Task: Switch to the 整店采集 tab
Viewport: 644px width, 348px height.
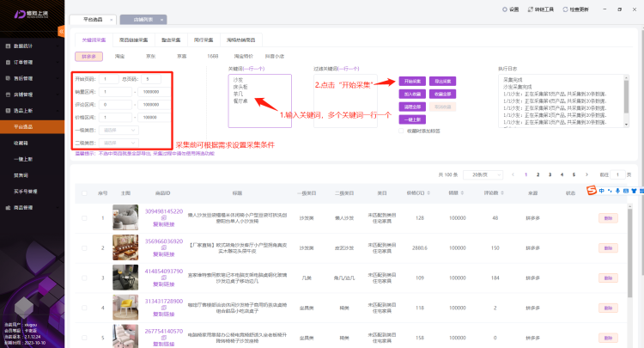Action: 173,39
